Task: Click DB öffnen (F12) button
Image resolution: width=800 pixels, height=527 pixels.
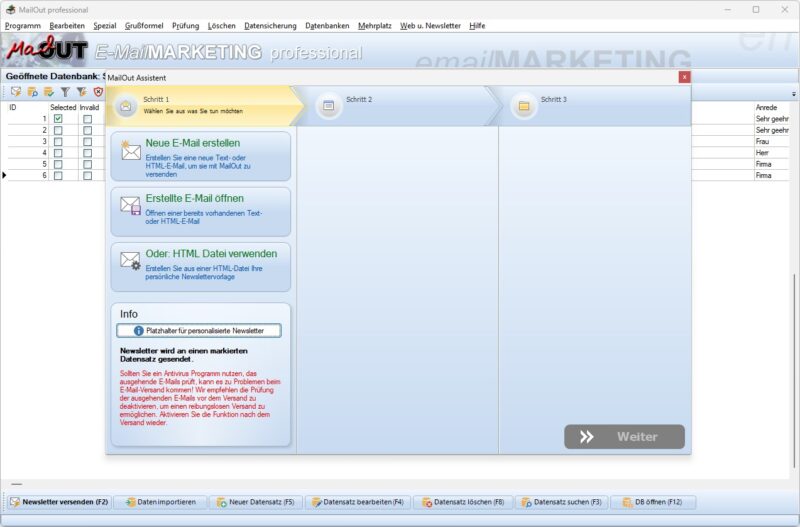Action: [x=653, y=502]
